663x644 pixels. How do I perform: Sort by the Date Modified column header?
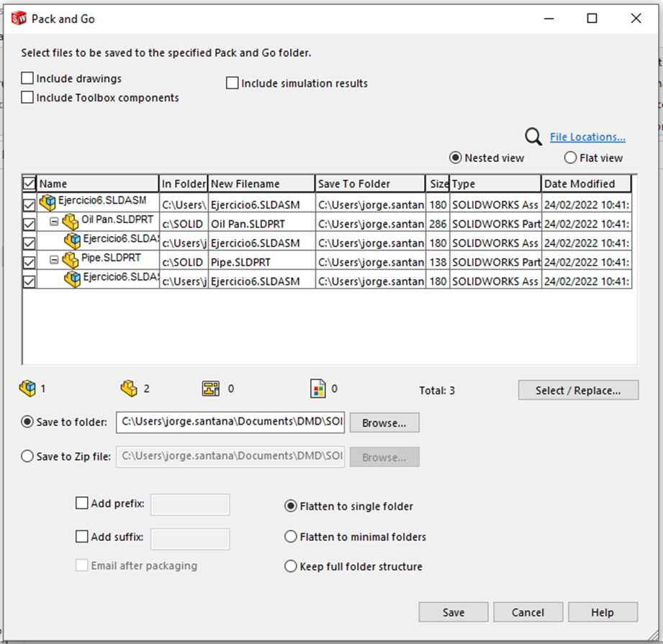pyautogui.click(x=587, y=183)
